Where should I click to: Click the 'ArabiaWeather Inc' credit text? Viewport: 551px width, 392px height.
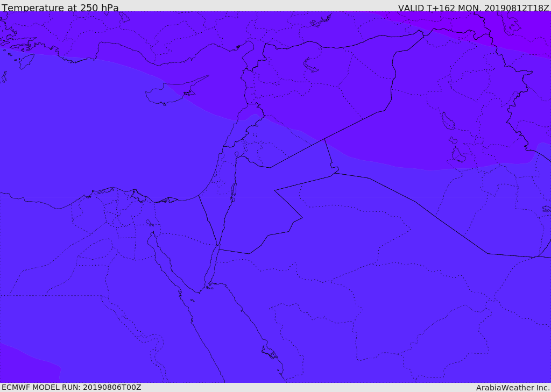coord(513,388)
